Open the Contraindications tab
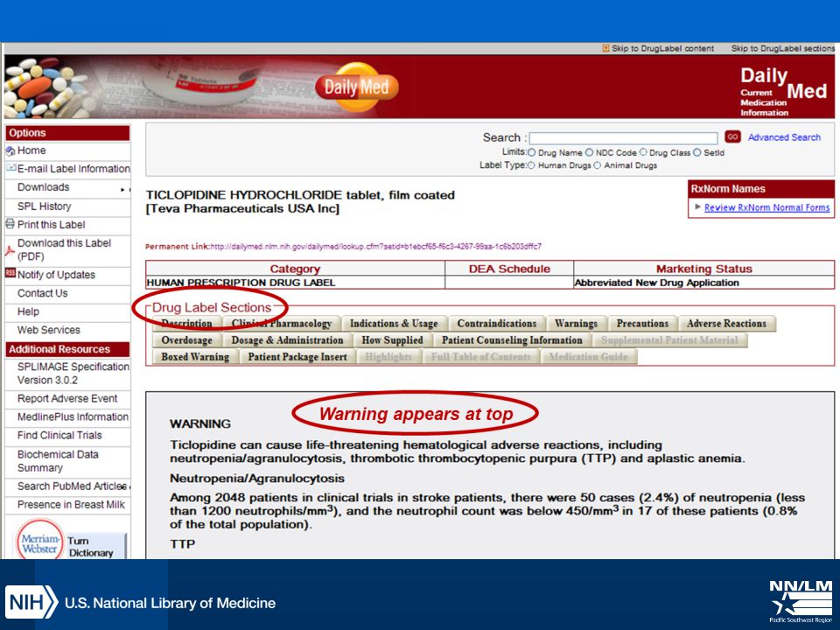The height and width of the screenshot is (630, 840). point(497,324)
